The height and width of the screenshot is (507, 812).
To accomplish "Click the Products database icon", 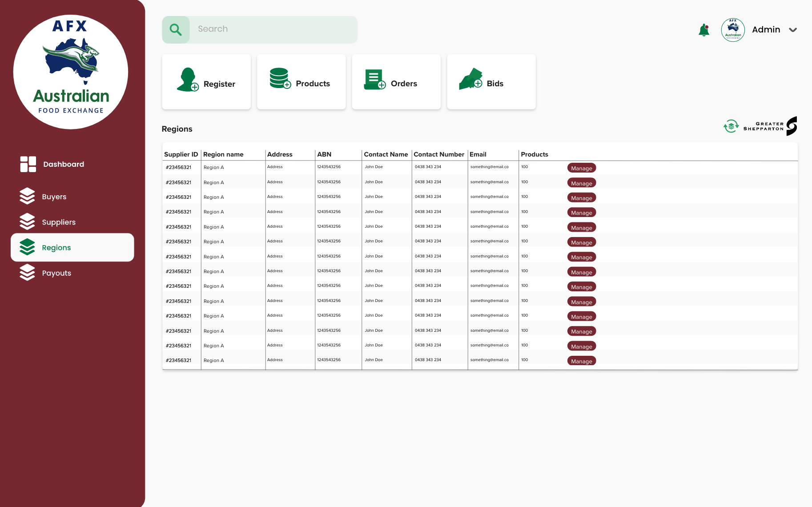I will click(x=280, y=78).
